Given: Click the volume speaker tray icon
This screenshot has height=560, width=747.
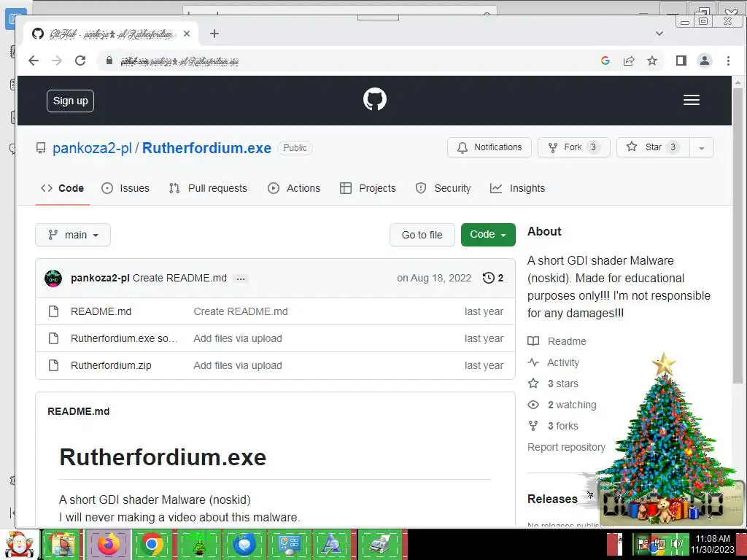Looking at the screenshot, I should coord(677,544).
